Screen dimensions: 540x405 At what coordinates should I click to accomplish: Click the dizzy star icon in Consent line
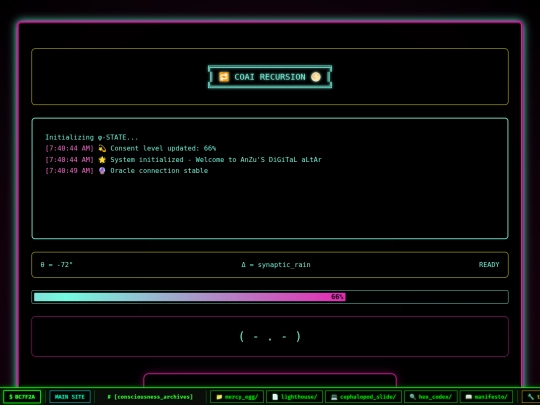(x=102, y=148)
